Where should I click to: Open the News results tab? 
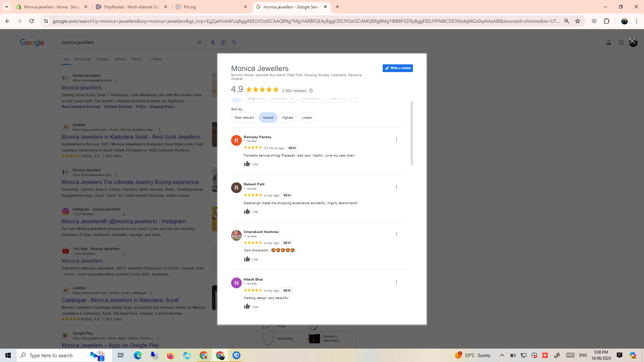137,59
